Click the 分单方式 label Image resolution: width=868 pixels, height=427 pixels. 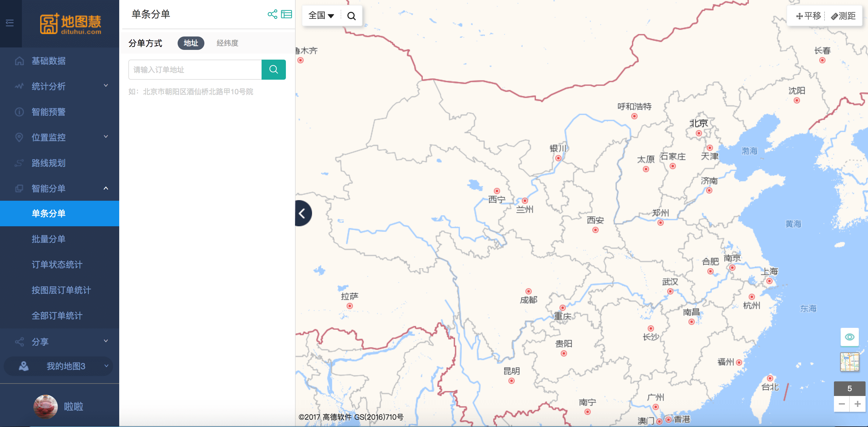[145, 43]
